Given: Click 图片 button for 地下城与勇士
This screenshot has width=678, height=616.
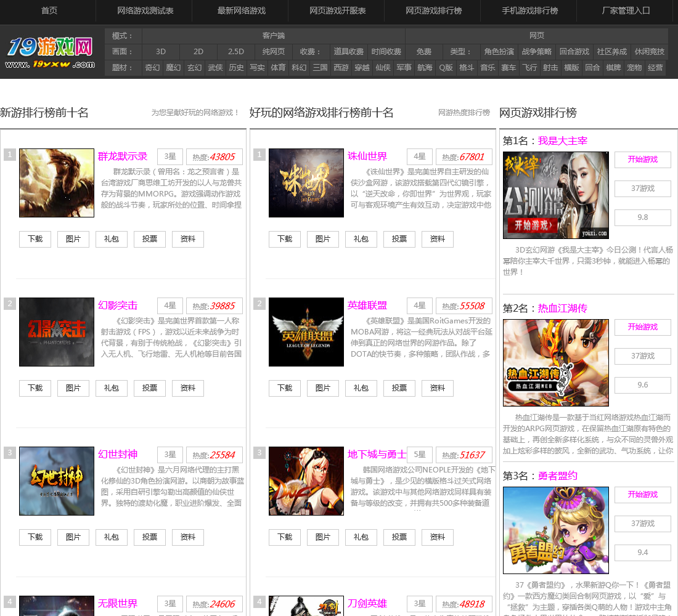Looking at the screenshot, I should [322, 537].
